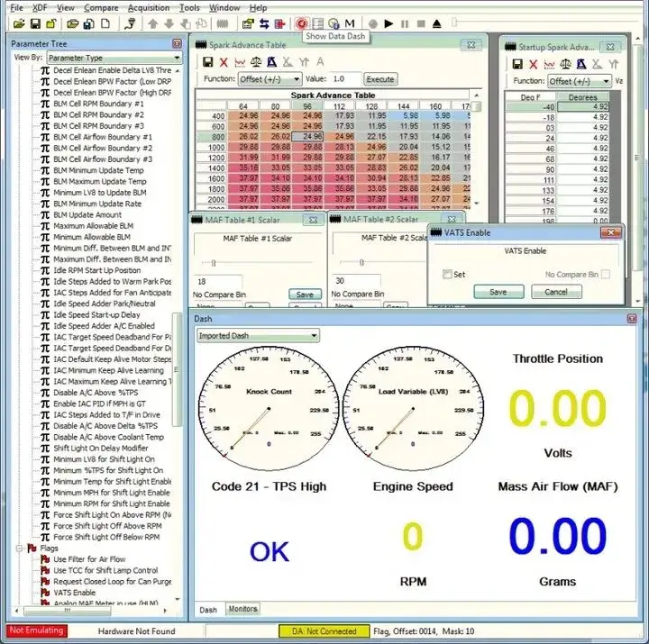Collapse the Flags tree node

21,548
